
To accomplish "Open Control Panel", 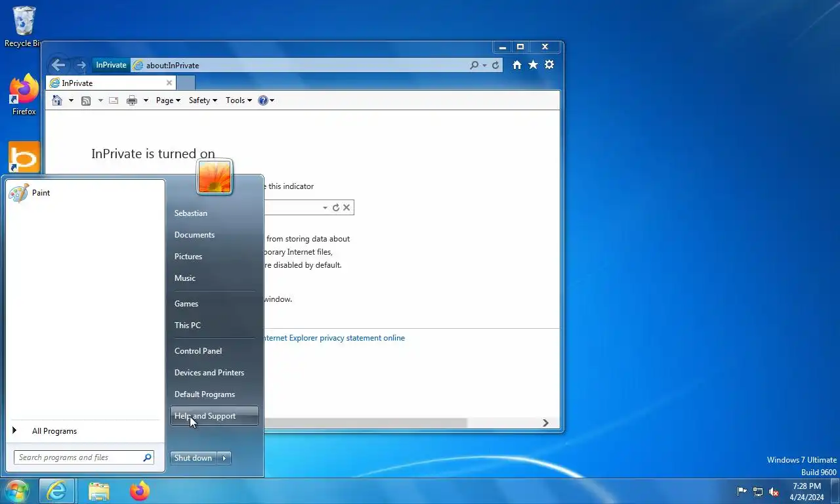I will point(214,351).
